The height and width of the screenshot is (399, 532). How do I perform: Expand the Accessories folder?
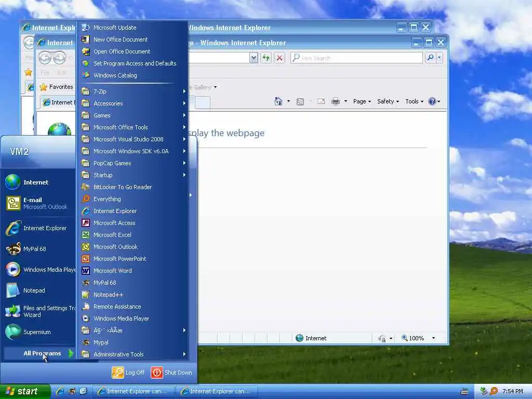[x=132, y=103]
